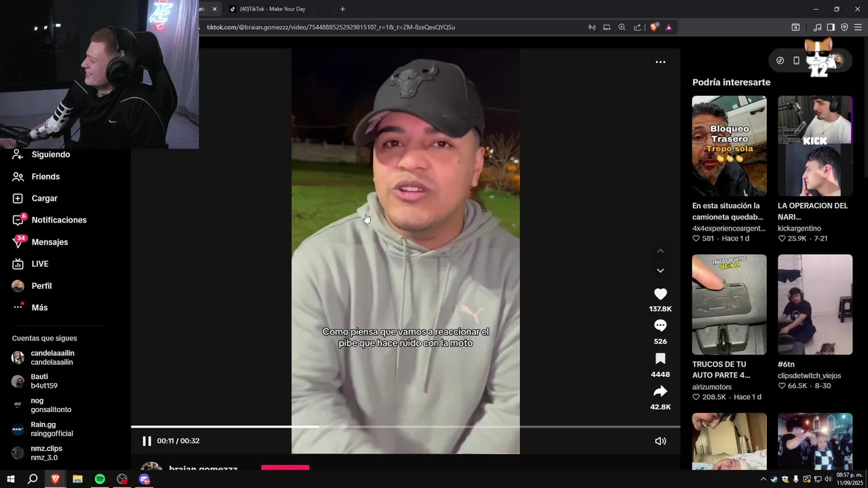
Task: Save video with the bookmark icon
Action: (660, 359)
